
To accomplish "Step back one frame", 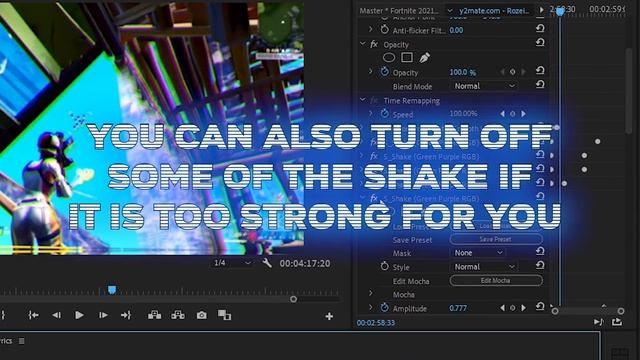I will pyautogui.click(x=56, y=315).
